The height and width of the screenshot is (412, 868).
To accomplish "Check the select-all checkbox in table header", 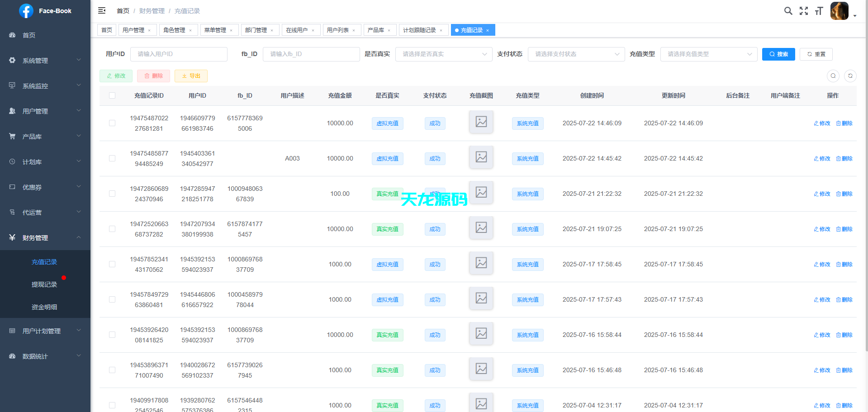I will (112, 95).
